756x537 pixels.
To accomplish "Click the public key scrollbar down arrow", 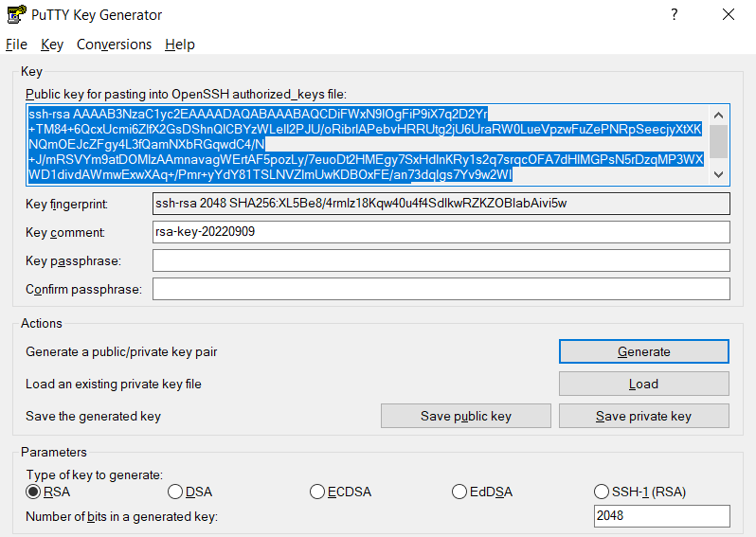I will (718, 174).
